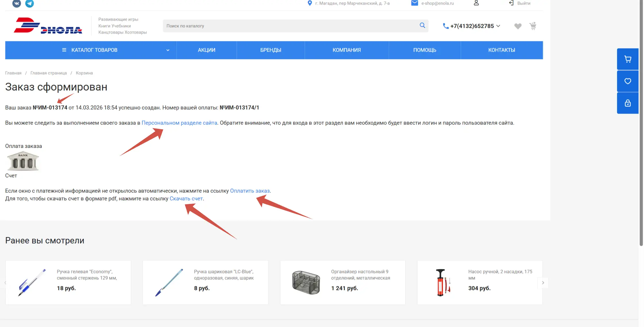Click the magnifier search icon
The width and height of the screenshot is (644, 327).
point(422,26)
